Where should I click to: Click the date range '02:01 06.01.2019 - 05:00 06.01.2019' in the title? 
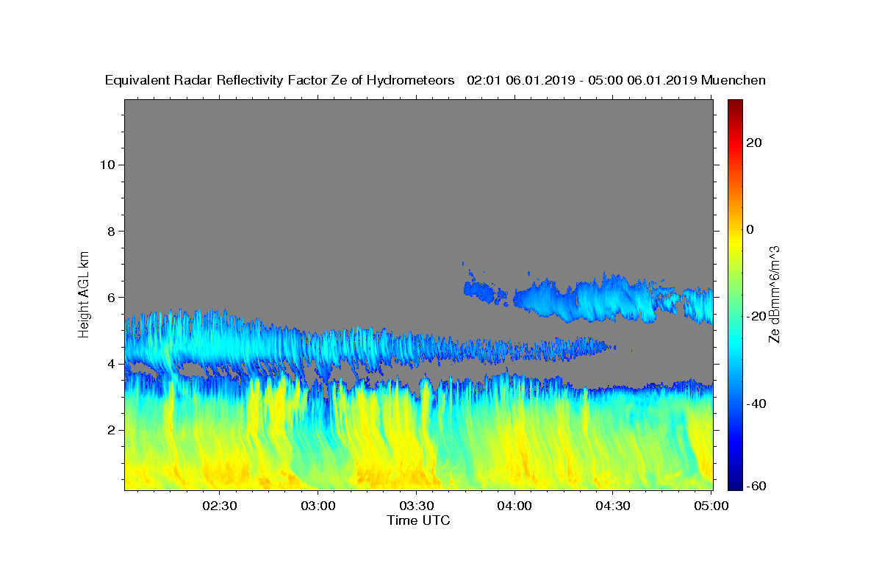pos(583,81)
